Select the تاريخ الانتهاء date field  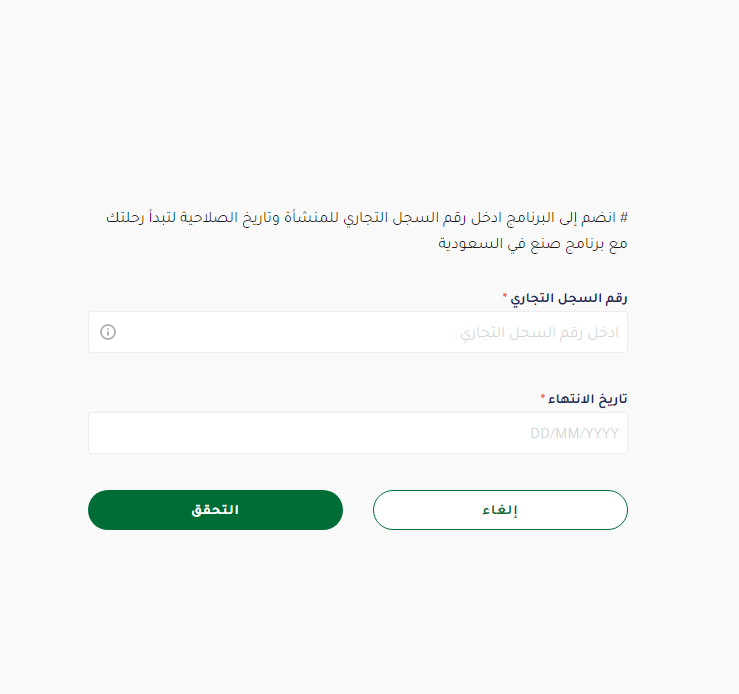click(x=358, y=433)
